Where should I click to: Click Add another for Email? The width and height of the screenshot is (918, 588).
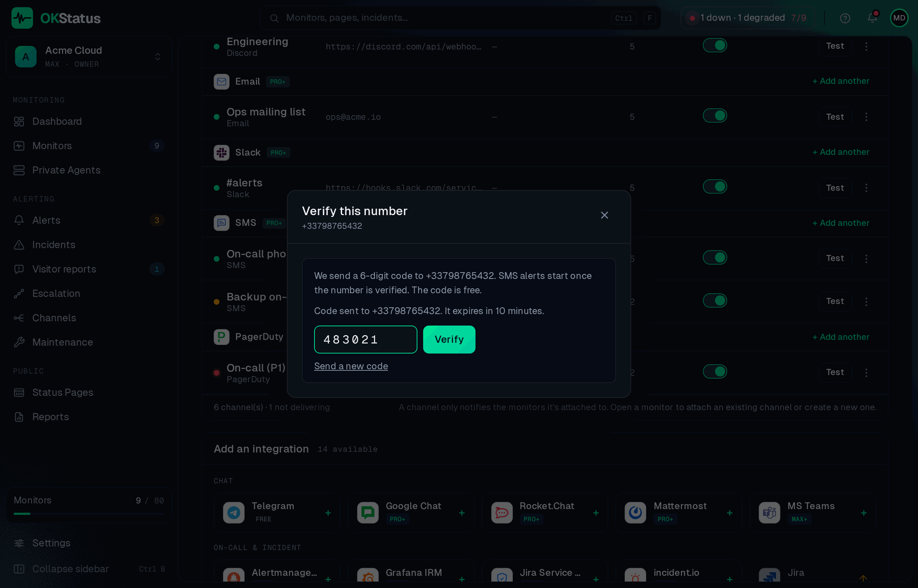click(x=841, y=81)
